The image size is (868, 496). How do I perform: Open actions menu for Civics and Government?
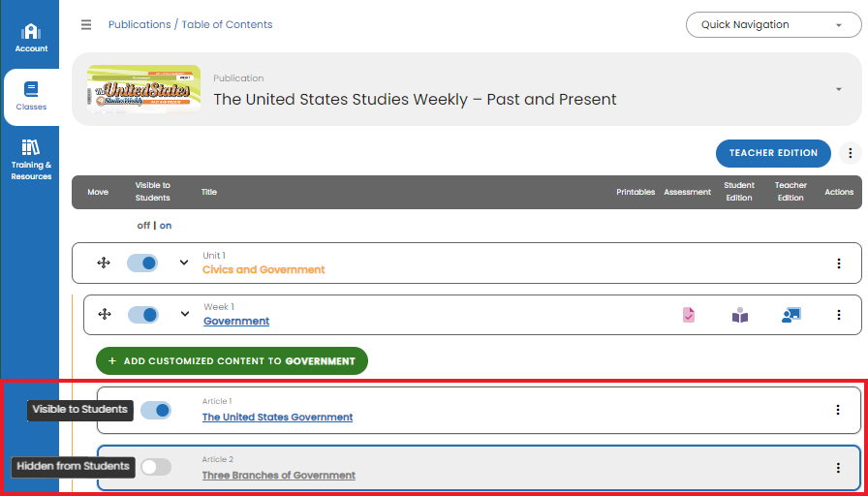coord(839,263)
